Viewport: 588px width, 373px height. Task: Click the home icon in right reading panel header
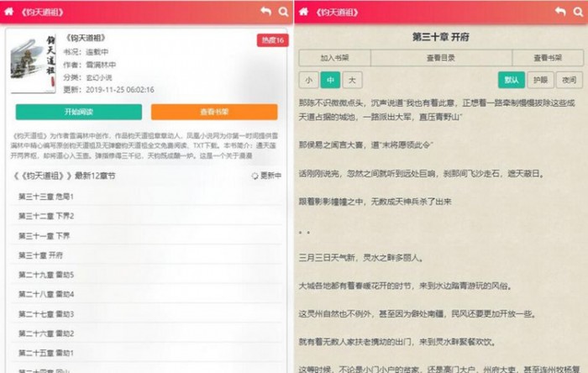click(304, 11)
